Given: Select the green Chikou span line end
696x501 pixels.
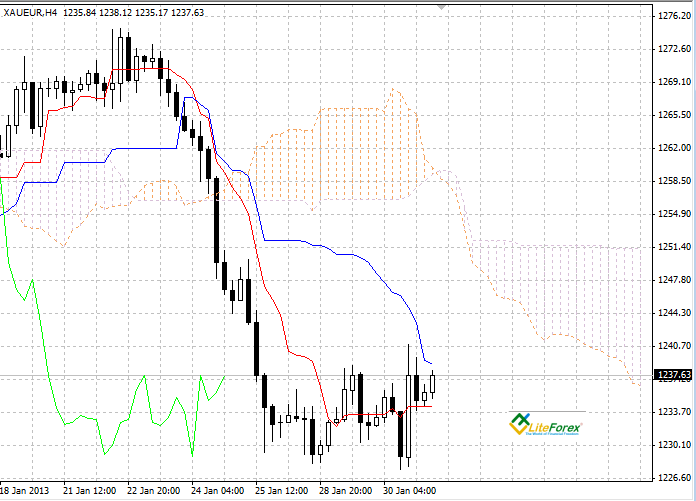Looking at the screenshot, I should (225, 376).
